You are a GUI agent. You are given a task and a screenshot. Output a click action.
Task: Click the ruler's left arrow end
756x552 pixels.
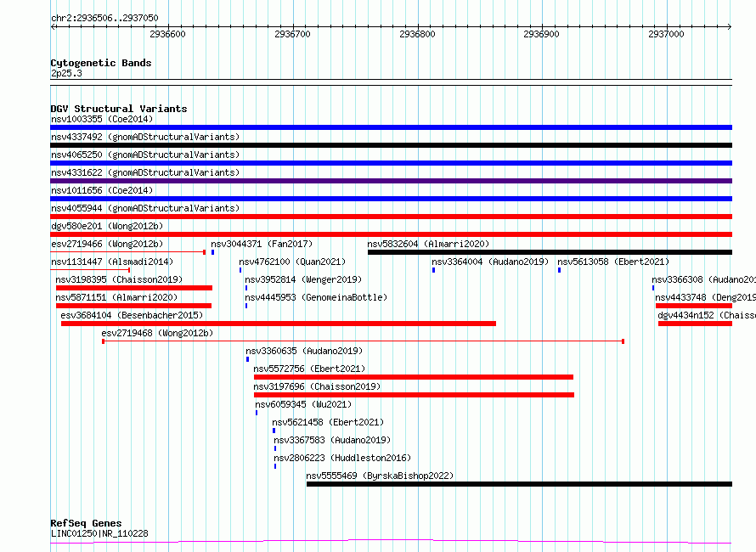(53, 26)
